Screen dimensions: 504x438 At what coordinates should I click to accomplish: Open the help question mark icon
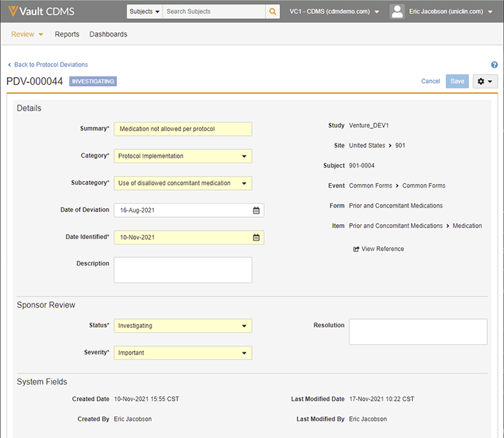click(494, 64)
